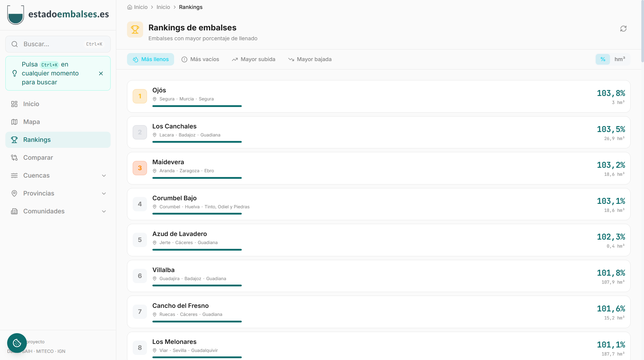Image resolution: width=644 pixels, height=360 pixels.
Task: Expand the Cuencas section
Action: tap(104, 176)
